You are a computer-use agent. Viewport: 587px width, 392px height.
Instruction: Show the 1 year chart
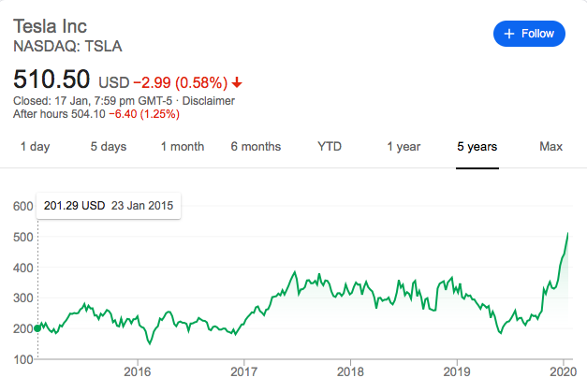coord(404,146)
